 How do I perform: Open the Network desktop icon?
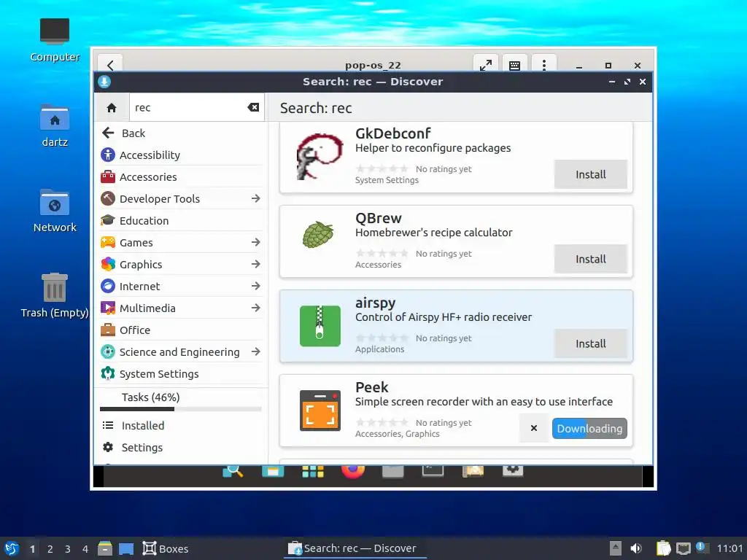click(x=55, y=211)
